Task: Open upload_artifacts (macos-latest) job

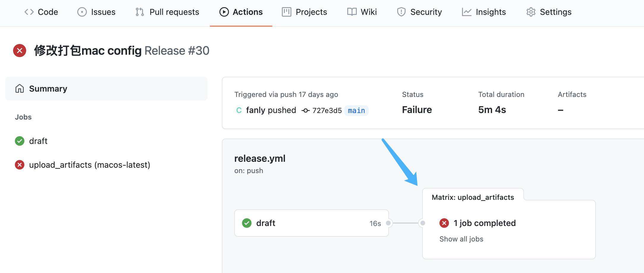Action: click(89, 165)
